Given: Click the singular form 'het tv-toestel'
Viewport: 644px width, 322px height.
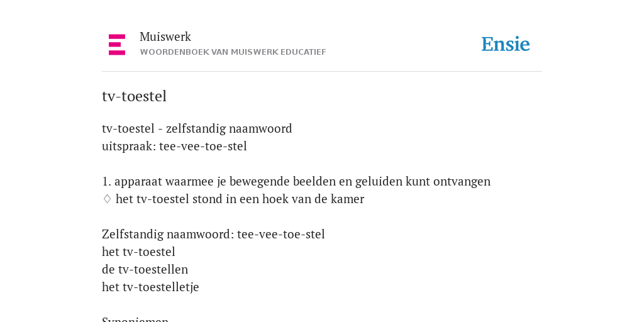Looking at the screenshot, I should click(138, 252).
